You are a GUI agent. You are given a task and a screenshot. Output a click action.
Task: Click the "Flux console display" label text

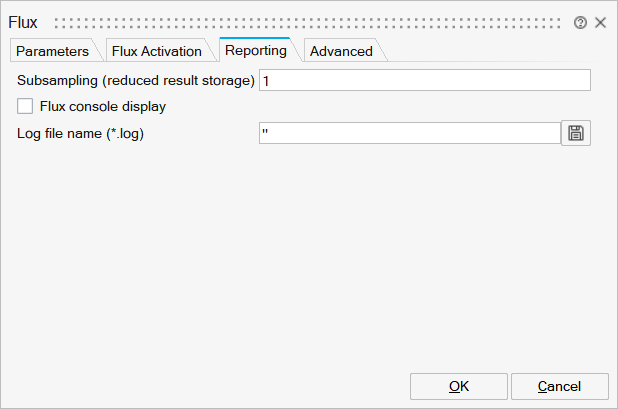[x=102, y=106]
